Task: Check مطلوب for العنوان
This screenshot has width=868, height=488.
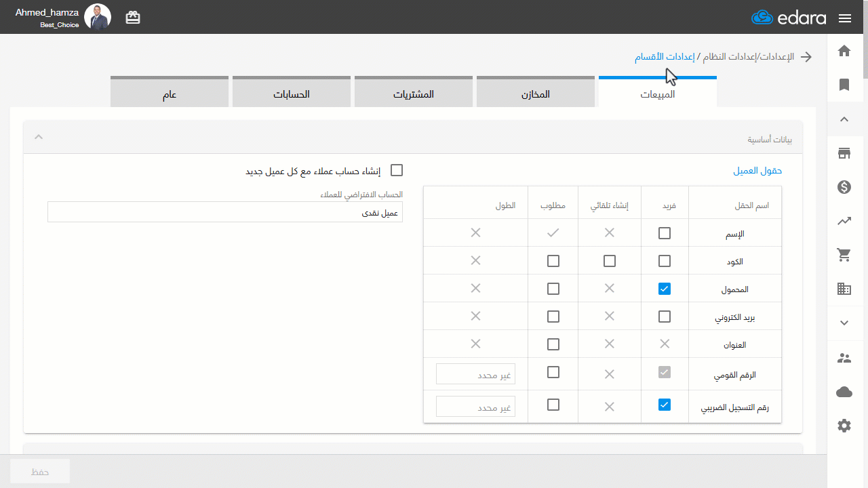Action: coord(553,344)
